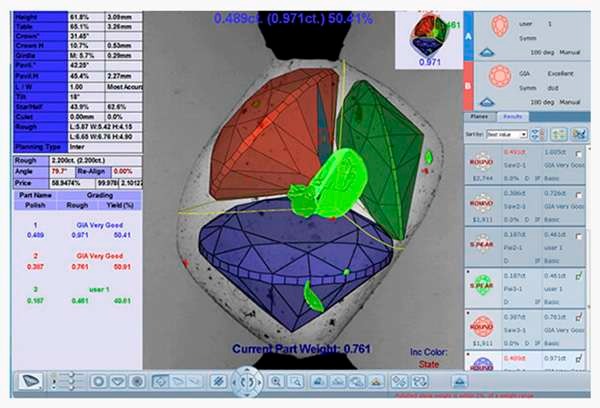Check the box for Pie2-1 S.PEAR result
Image resolution: width=600 pixels, height=408 pixels.
click(x=579, y=237)
